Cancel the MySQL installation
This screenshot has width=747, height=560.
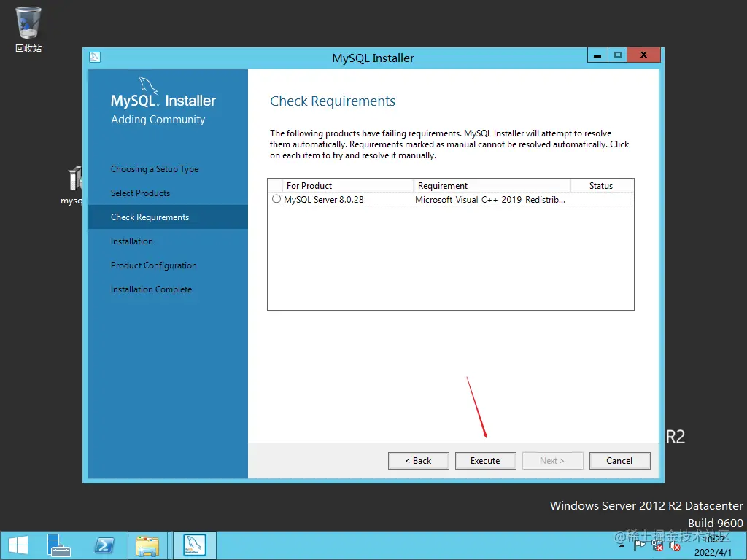[619, 461]
